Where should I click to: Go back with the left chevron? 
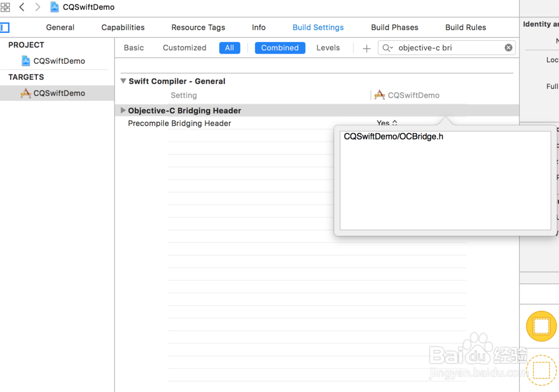coord(22,7)
